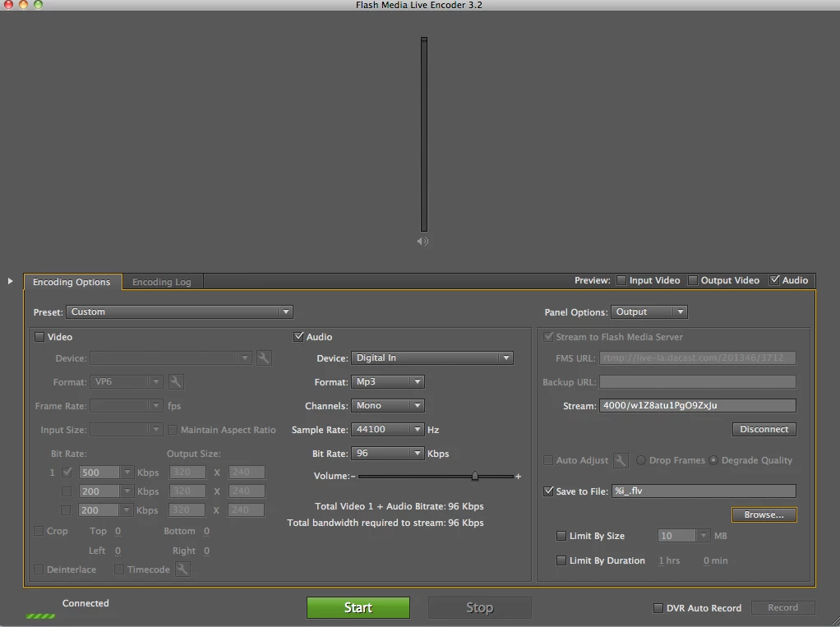Click the Backup URL field
Viewport: 840px width, 627px height.
pyautogui.click(x=698, y=382)
